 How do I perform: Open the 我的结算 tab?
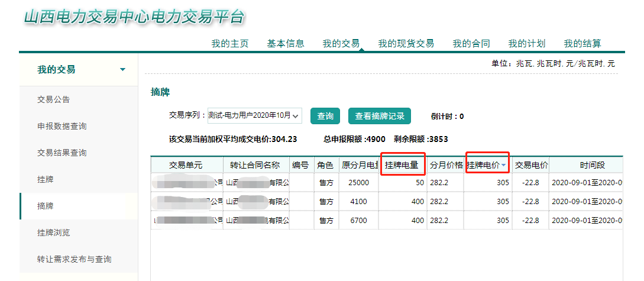pyautogui.click(x=582, y=43)
